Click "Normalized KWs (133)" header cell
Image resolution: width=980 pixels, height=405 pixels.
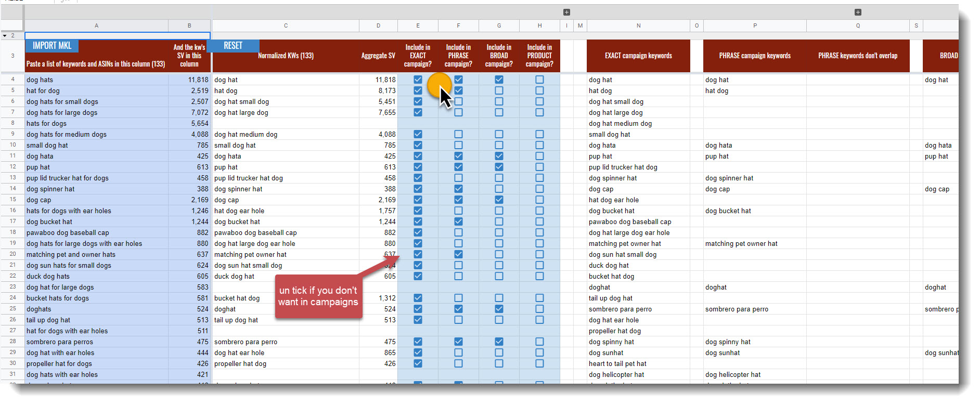click(x=286, y=56)
